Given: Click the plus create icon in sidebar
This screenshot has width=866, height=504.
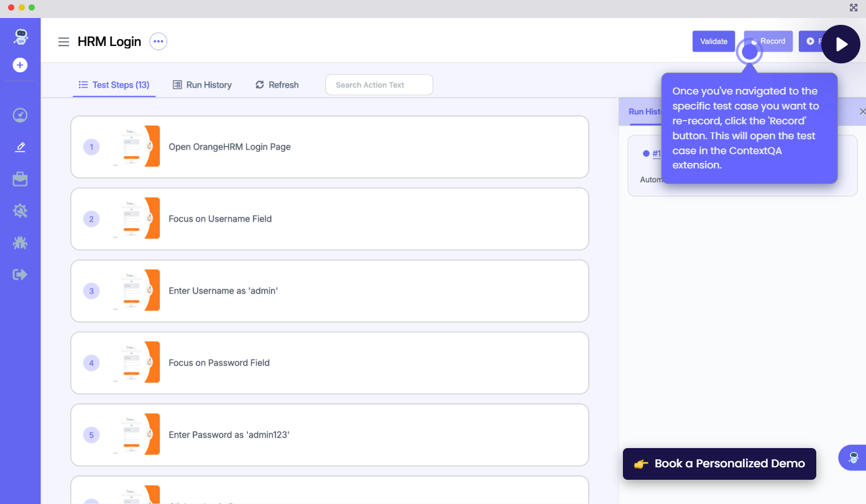Looking at the screenshot, I should click(21, 65).
